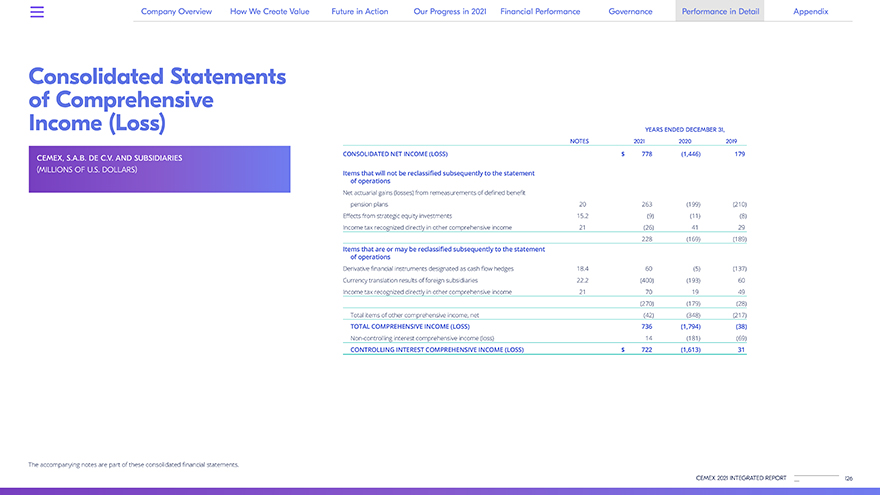The image size is (880, 495).
Task: Select the Total Comprehensive Income (Loss) row
Action: pos(410,326)
